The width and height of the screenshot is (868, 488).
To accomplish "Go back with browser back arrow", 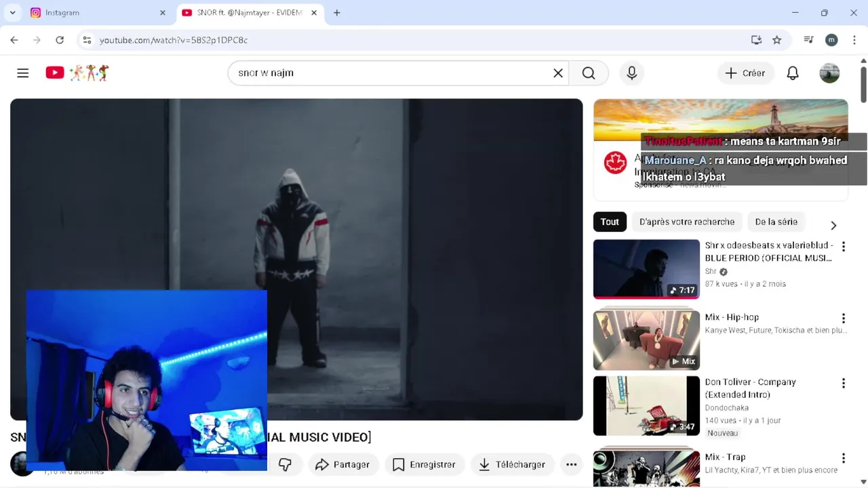I will pos(14,40).
